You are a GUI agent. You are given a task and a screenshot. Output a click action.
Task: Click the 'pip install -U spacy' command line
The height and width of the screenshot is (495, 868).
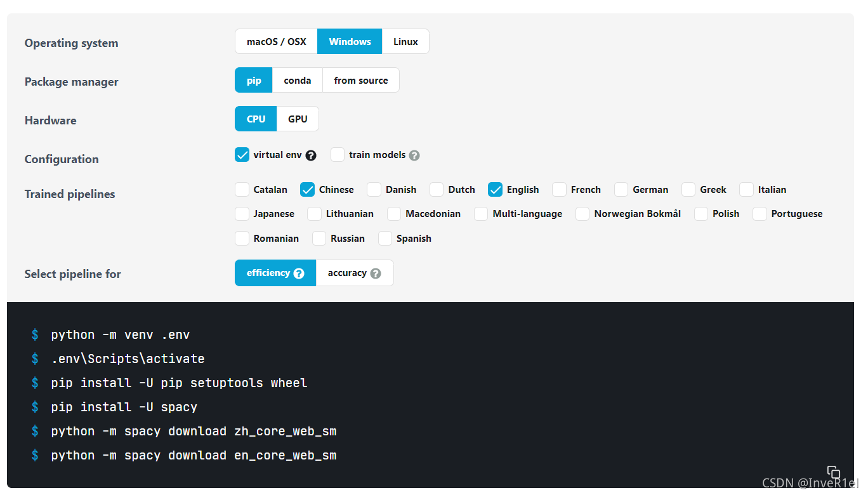coord(124,407)
